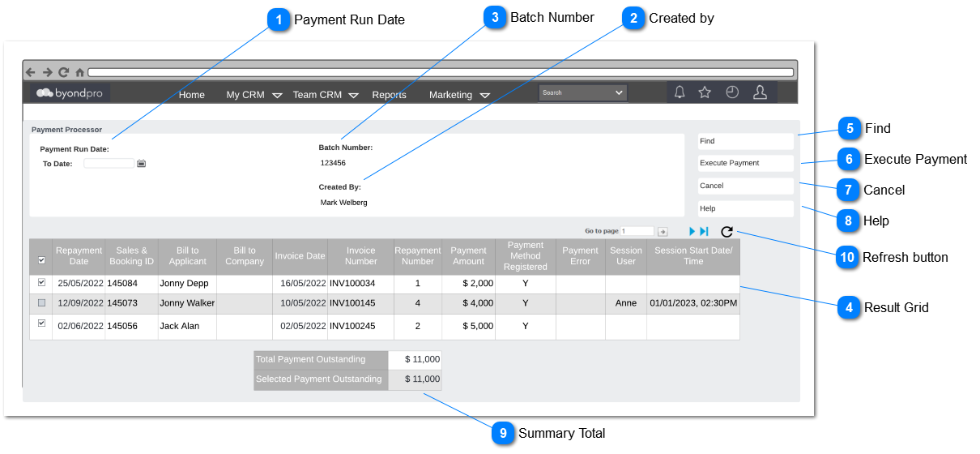
Task: Click the Cancel button
Action: coord(746,186)
